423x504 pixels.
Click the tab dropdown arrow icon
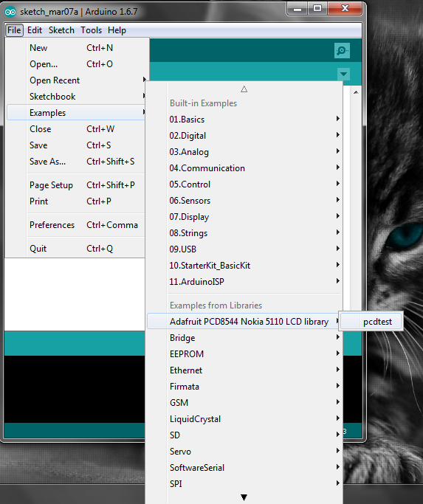point(343,75)
